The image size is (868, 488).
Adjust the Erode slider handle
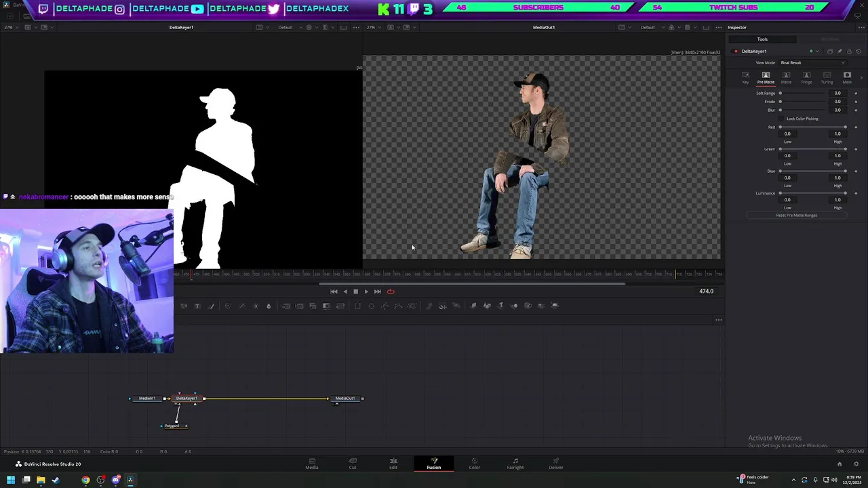780,102
